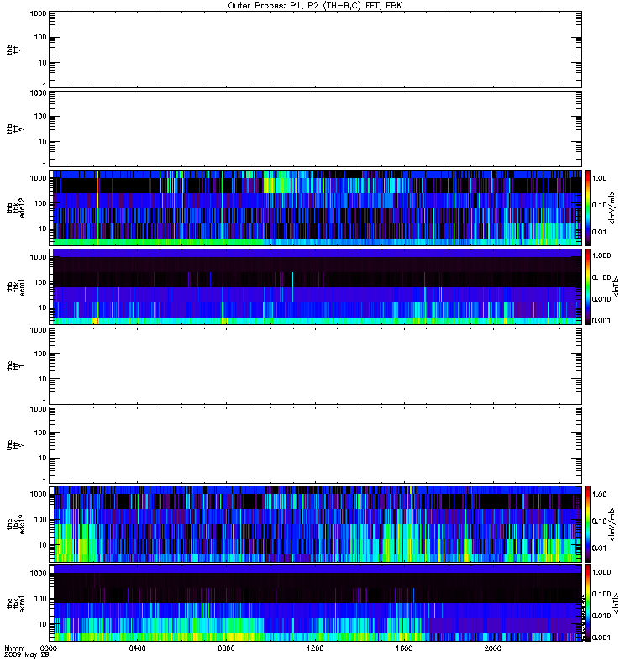Select the empty thb fff 1 spectrogram panel
The image size is (630, 672).
click(x=316, y=50)
